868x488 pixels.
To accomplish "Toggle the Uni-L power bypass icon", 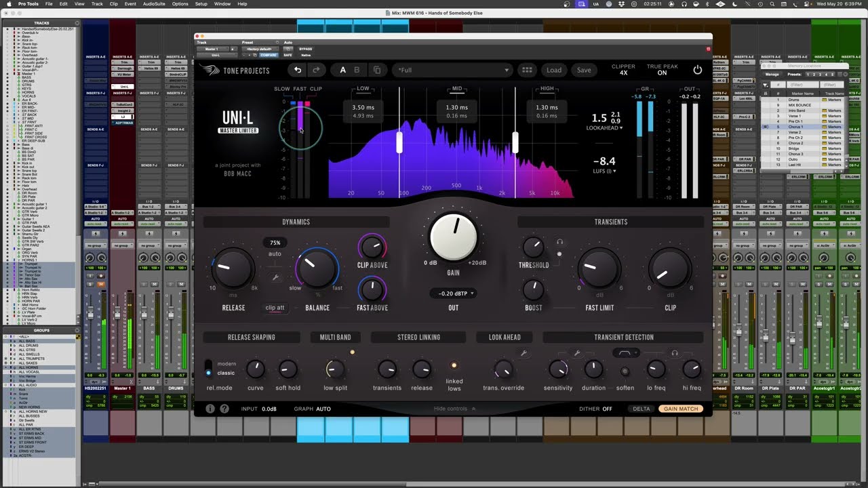I will pyautogui.click(x=697, y=70).
